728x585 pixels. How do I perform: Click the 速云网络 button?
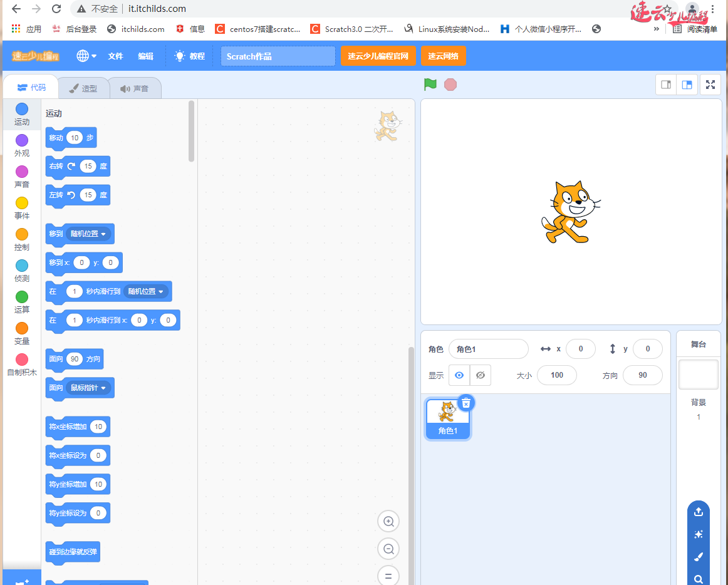pos(443,56)
